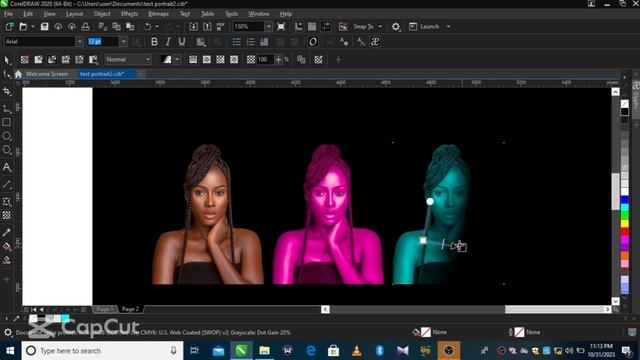The image size is (640, 360).
Task: Toggle the show guidelines button
Action: pyautogui.click(x=326, y=27)
